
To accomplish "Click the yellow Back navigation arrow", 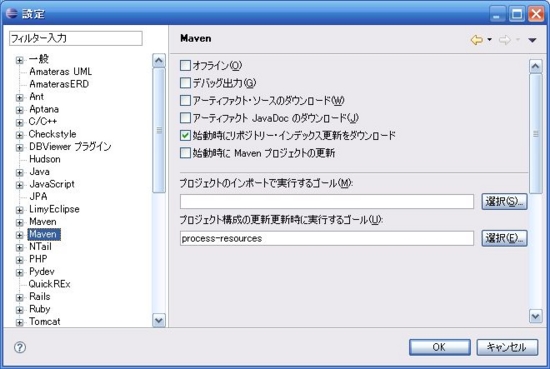I will point(476,40).
